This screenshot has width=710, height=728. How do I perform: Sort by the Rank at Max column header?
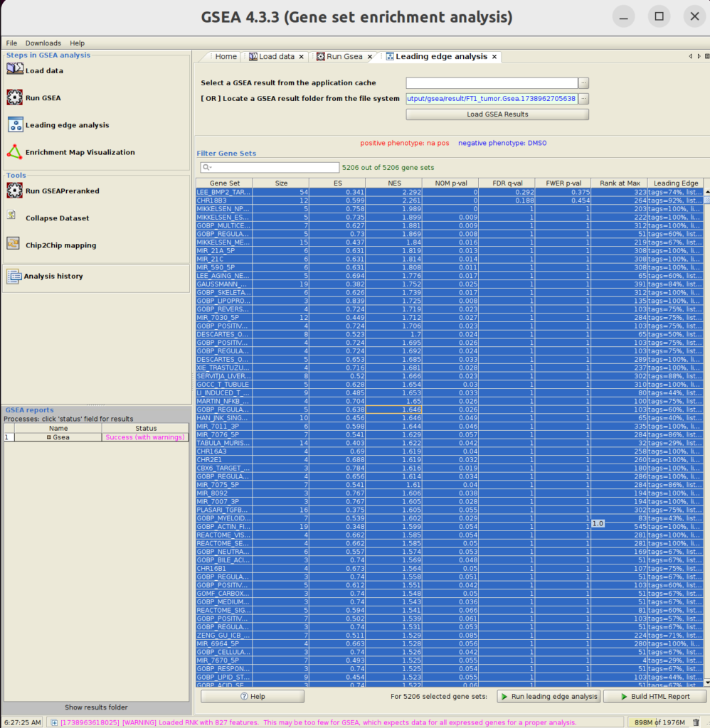620,183
